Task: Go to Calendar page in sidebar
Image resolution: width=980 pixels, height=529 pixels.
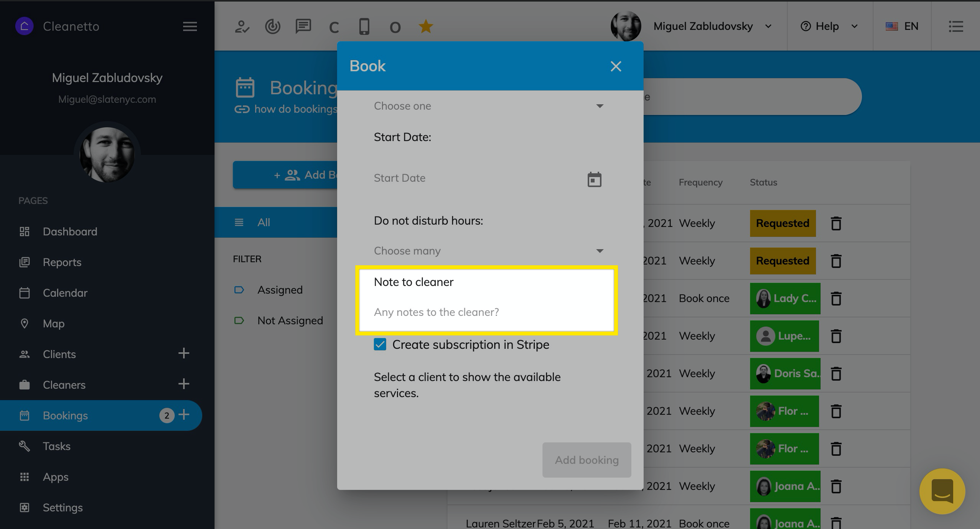Action: click(65, 293)
